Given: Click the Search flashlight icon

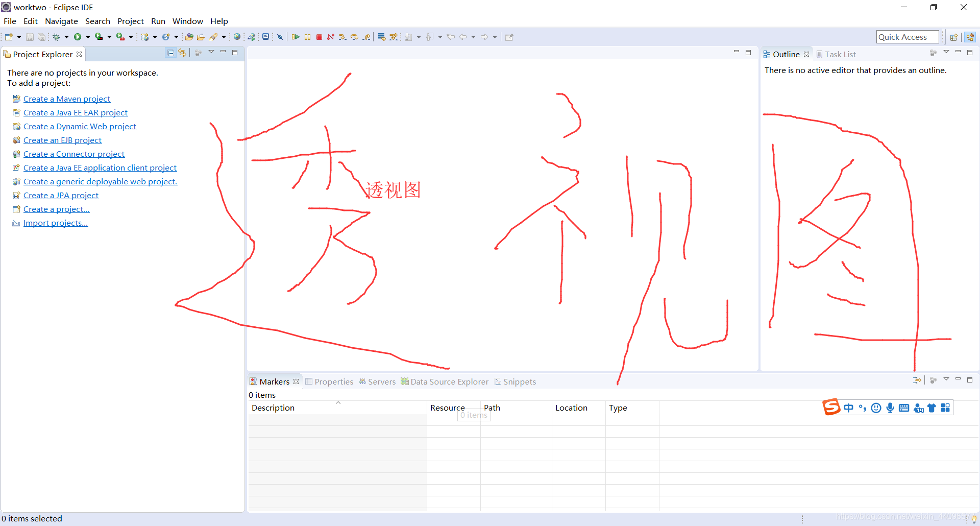Looking at the screenshot, I should click(x=213, y=37).
